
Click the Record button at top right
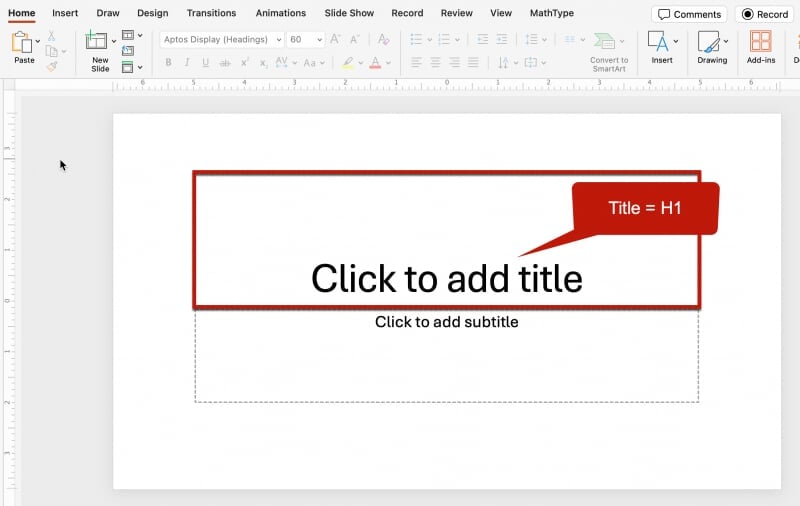tap(765, 14)
